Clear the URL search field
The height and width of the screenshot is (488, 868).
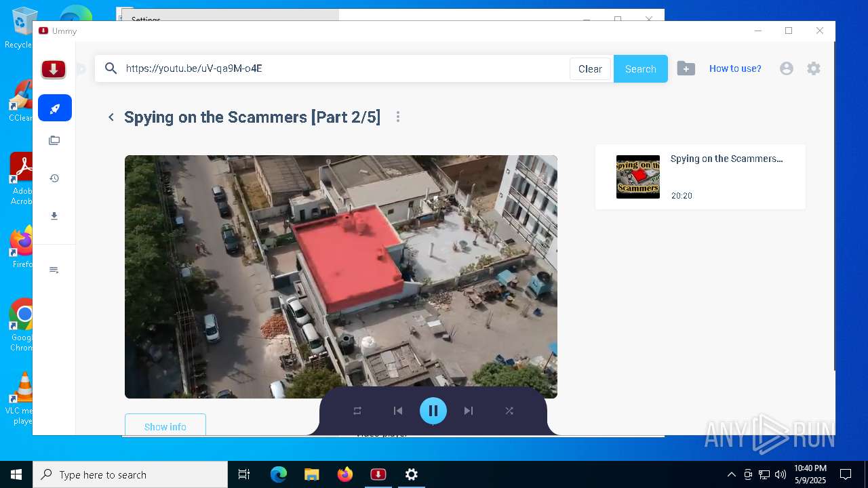[590, 68]
